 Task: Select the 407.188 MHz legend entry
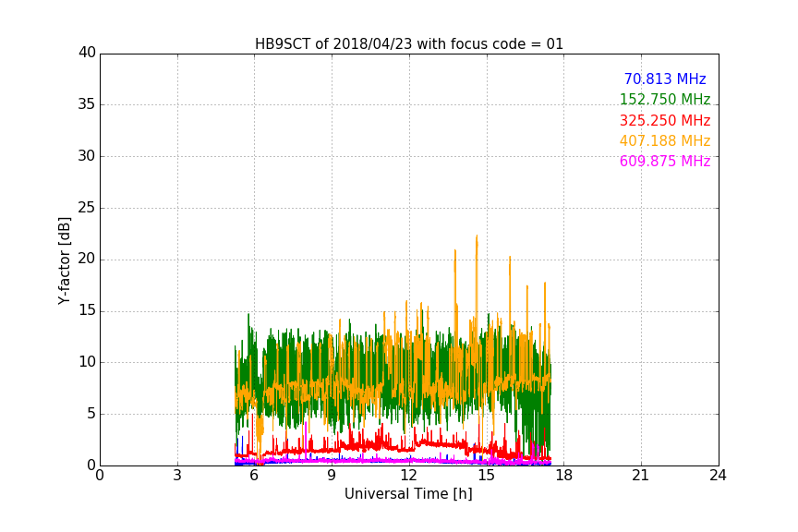[x=665, y=141]
